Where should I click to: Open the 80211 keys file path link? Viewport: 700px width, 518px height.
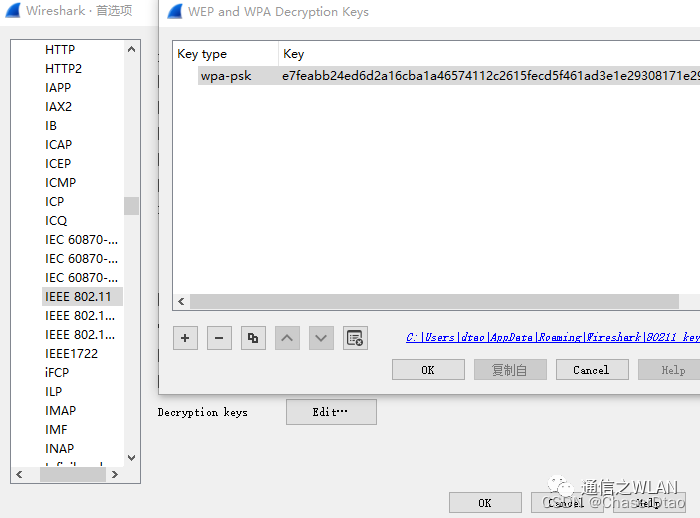click(553, 337)
